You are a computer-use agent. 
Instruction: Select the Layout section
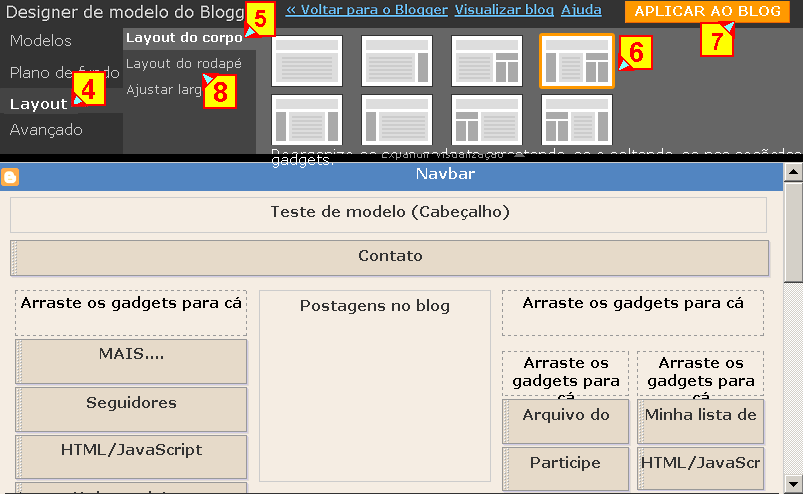[x=38, y=104]
